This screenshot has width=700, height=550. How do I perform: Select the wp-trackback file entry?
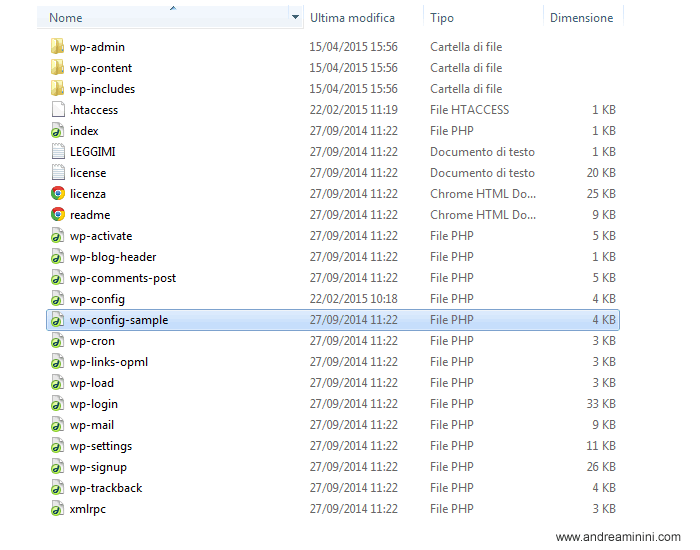[x=106, y=488]
